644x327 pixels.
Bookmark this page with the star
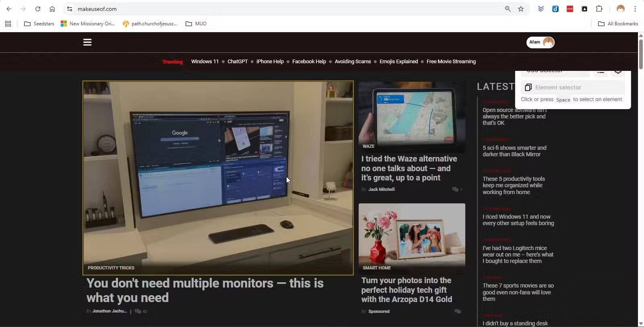point(521,9)
